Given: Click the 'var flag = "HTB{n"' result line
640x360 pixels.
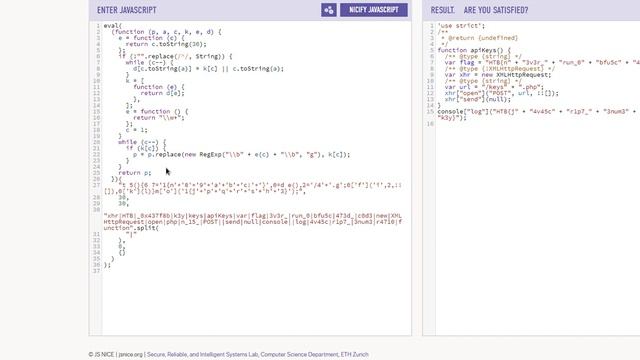Looking at the screenshot, I should tap(542, 62).
